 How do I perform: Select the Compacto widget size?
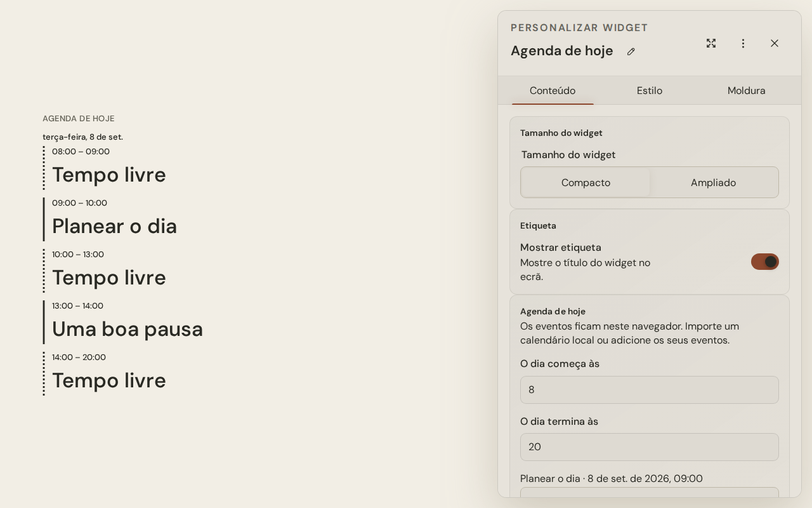pos(586,183)
